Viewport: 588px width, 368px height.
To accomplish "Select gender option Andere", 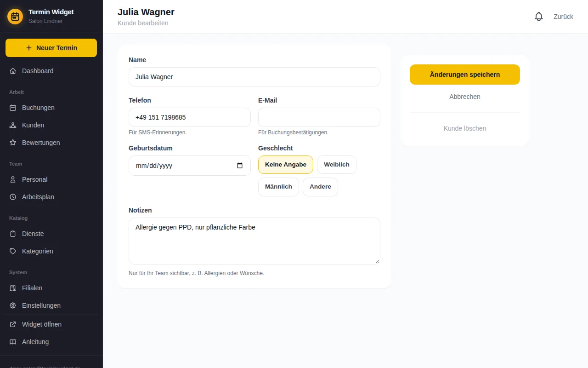I will [x=320, y=187].
